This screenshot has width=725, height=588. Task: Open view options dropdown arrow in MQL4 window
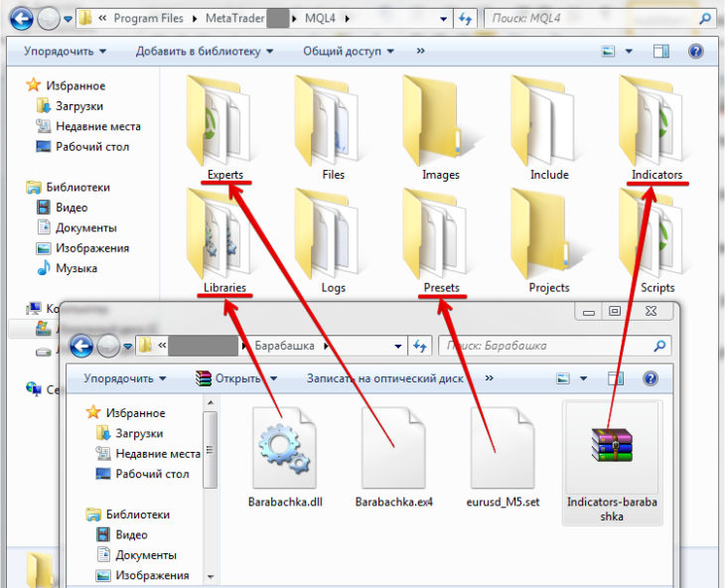tap(629, 51)
